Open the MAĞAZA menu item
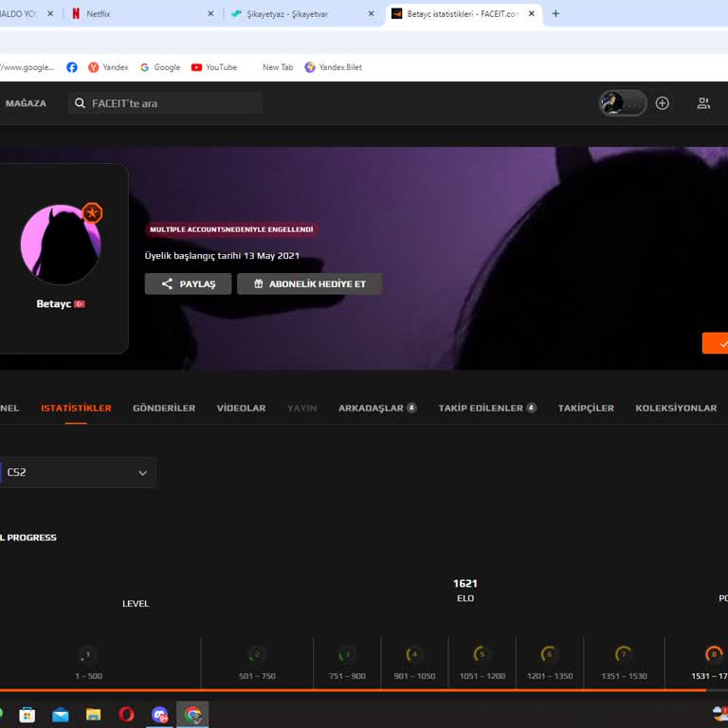This screenshot has width=728, height=728. (26, 103)
